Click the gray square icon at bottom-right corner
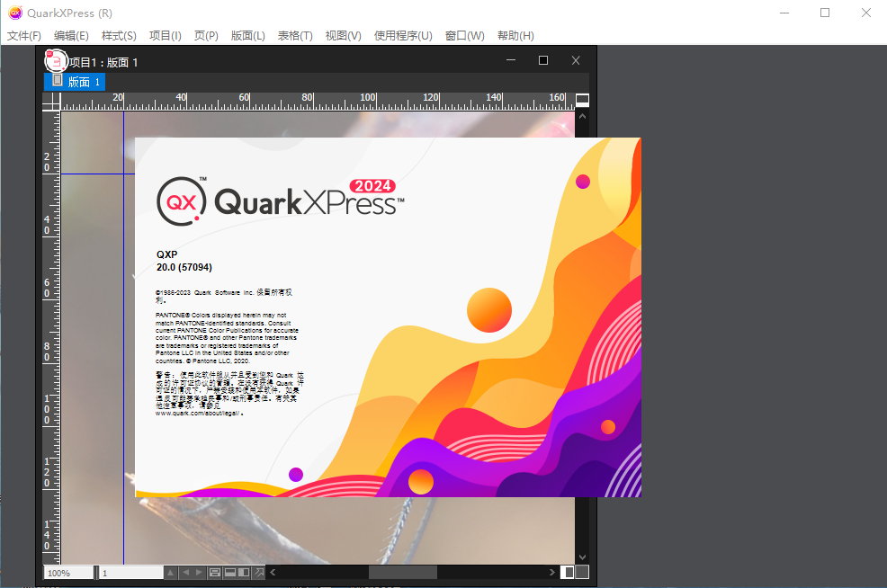887x588 pixels. point(582,572)
